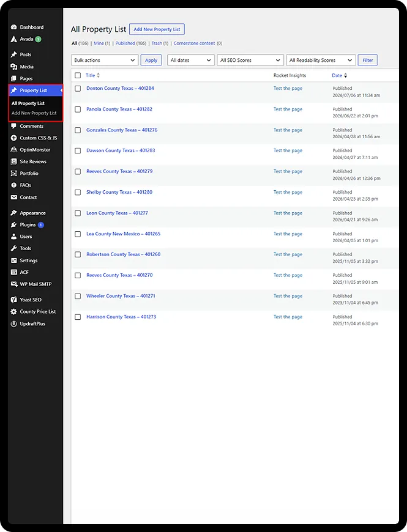Open the Add New Property List submenu item

coord(34,113)
